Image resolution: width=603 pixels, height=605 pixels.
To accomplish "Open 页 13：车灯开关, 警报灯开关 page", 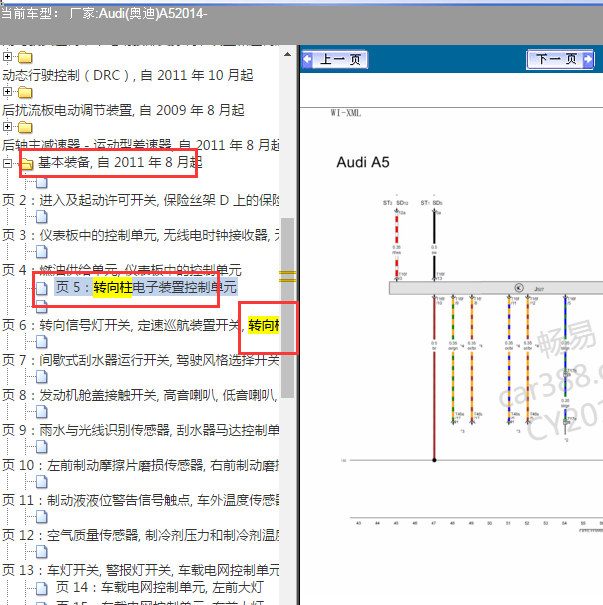I will pos(141,570).
